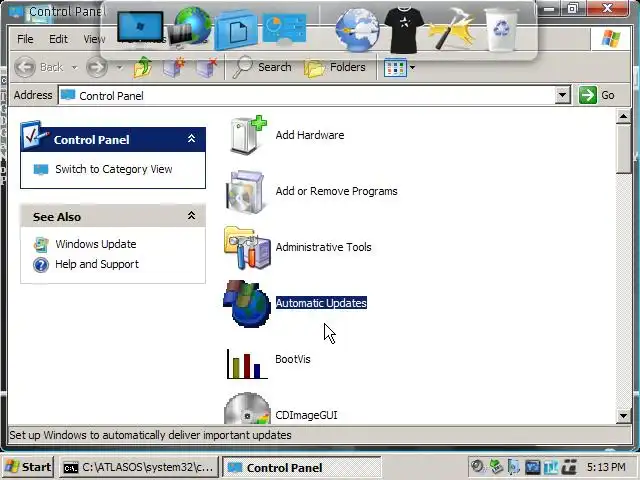The image size is (640, 480).
Task: Open the Automatic Updates globe icon
Action: (247, 303)
